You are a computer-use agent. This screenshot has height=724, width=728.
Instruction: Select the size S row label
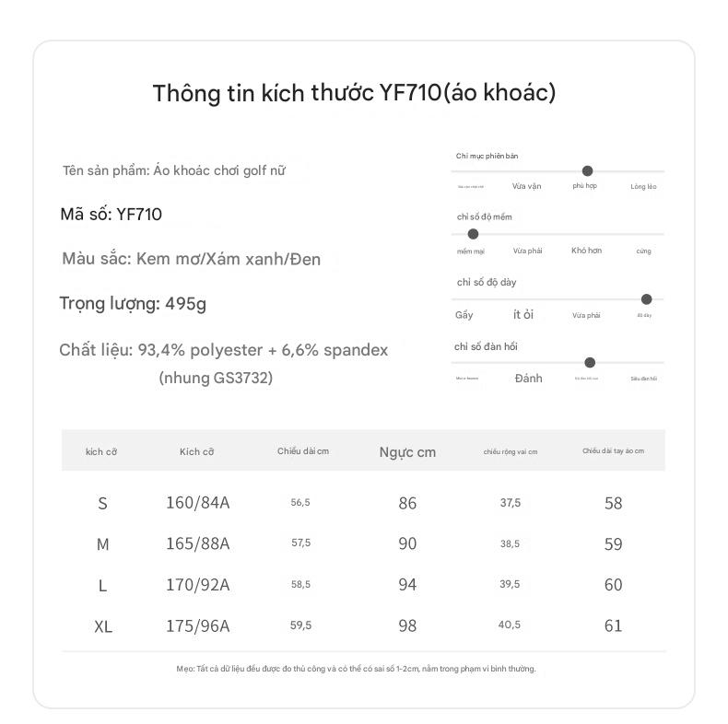(102, 504)
